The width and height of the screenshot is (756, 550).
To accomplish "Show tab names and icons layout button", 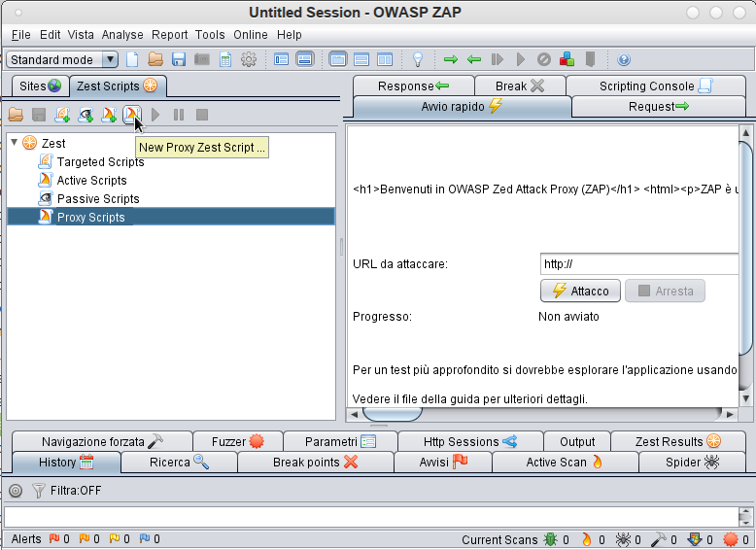I will 281,60.
